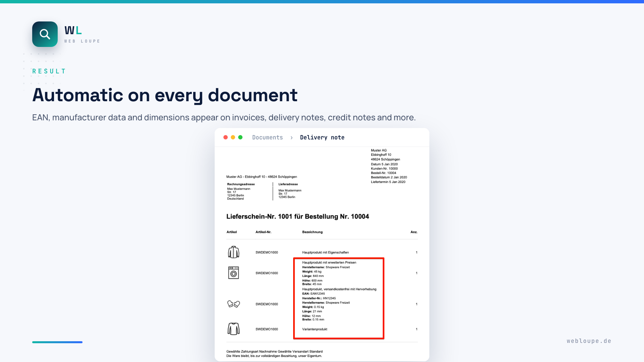Click the breadcrumb chevron after Documents
The image size is (644, 362).
click(291, 137)
